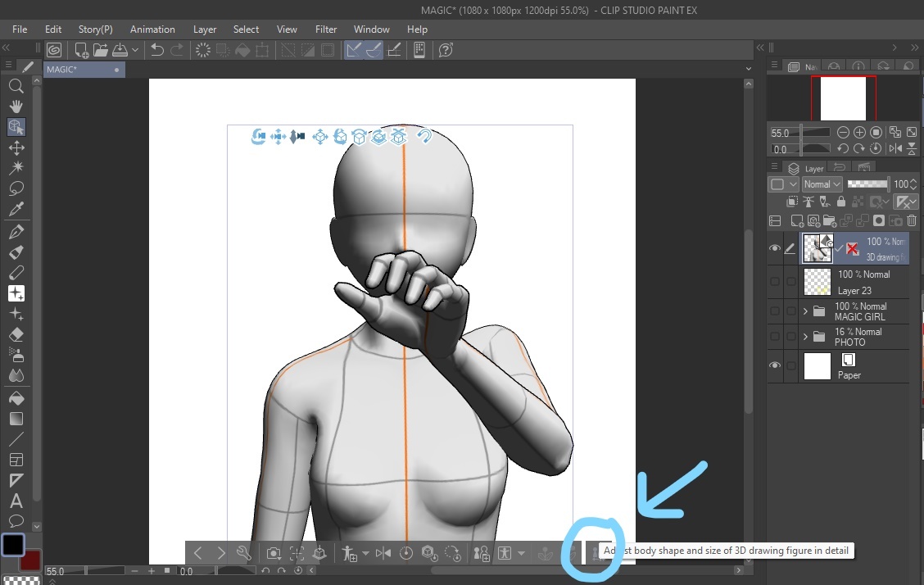Screen dimensions: 924x585
Task: Open the Filter menu
Action: click(326, 29)
